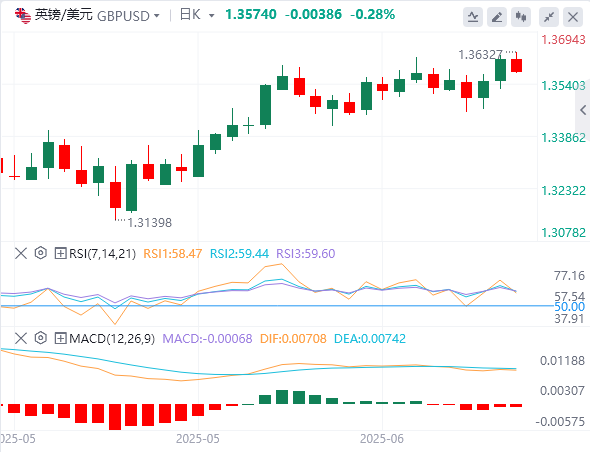Click the tallest green MACD histogram bar

tap(282, 397)
